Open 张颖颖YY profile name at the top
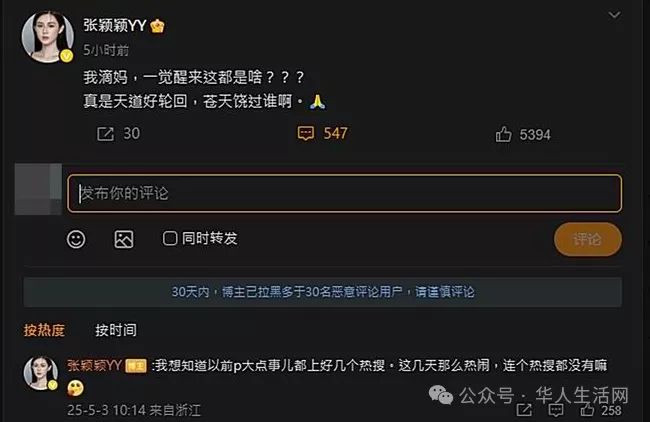The image size is (650, 422). click(115, 26)
